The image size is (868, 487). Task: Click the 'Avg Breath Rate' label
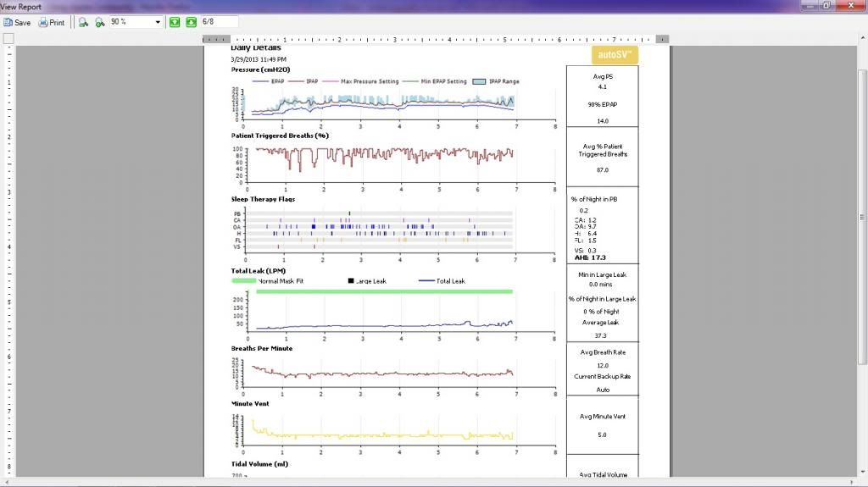tap(603, 352)
